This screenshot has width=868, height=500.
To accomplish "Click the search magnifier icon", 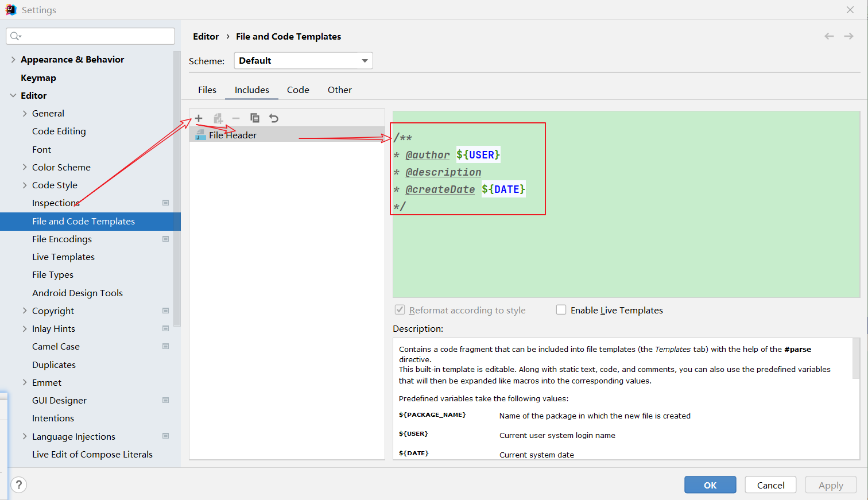I will (x=15, y=36).
